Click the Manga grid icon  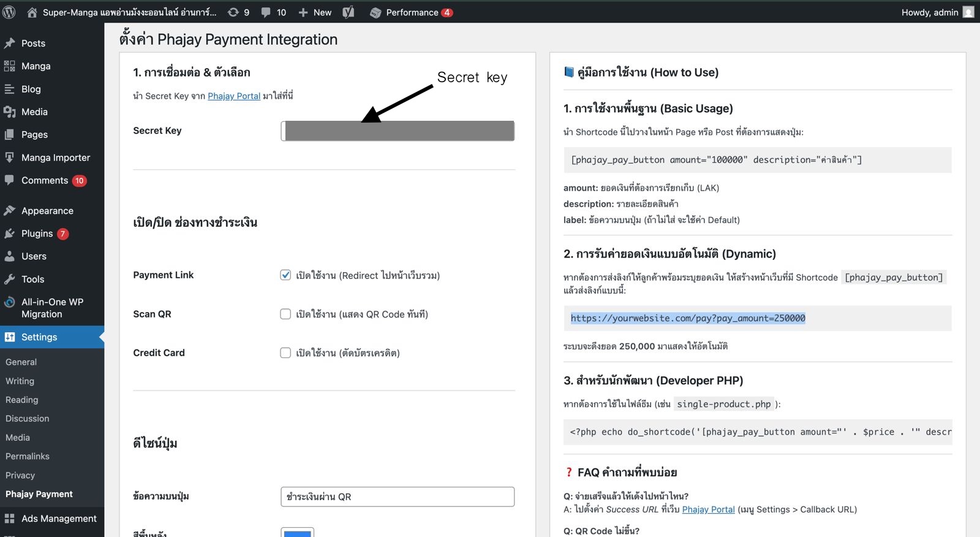9,66
